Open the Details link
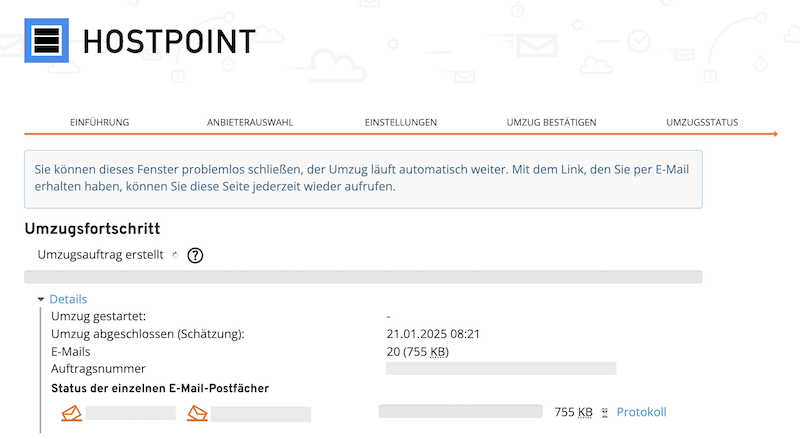Screen dimensions: 800x439 tap(68, 299)
